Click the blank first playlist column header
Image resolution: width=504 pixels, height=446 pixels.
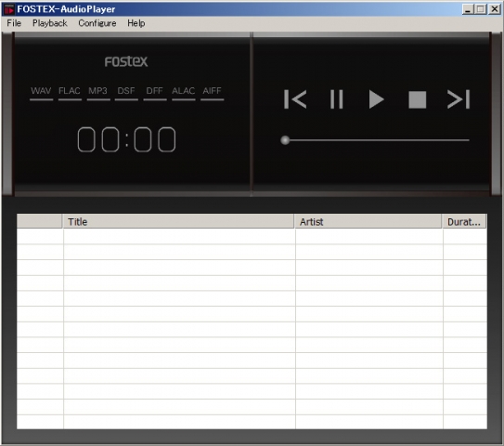click(40, 221)
